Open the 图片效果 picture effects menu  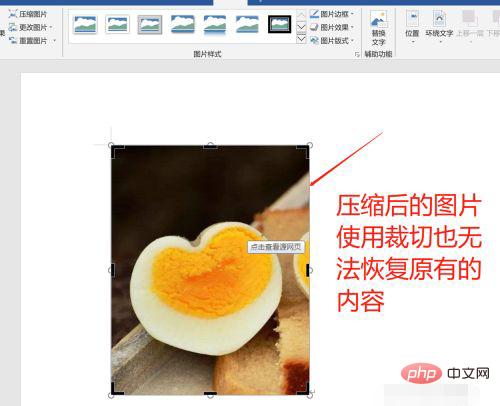pyautogui.click(x=332, y=27)
